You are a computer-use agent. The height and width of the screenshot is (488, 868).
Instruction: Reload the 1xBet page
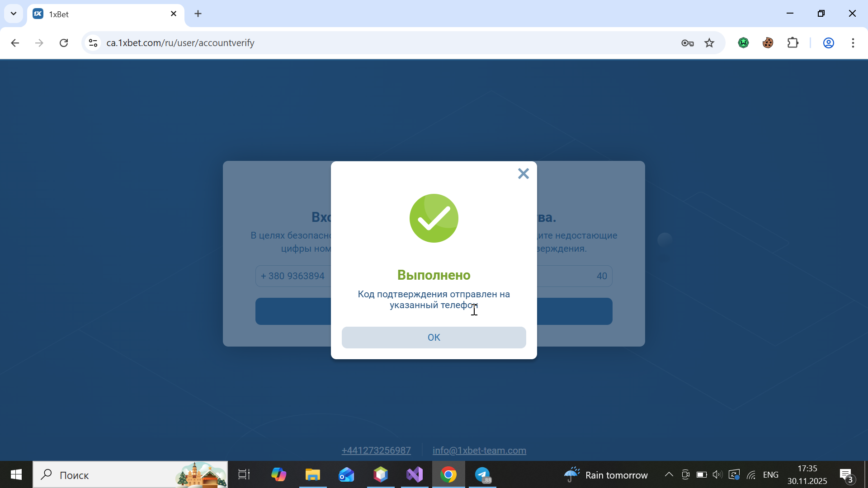click(64, 43)
